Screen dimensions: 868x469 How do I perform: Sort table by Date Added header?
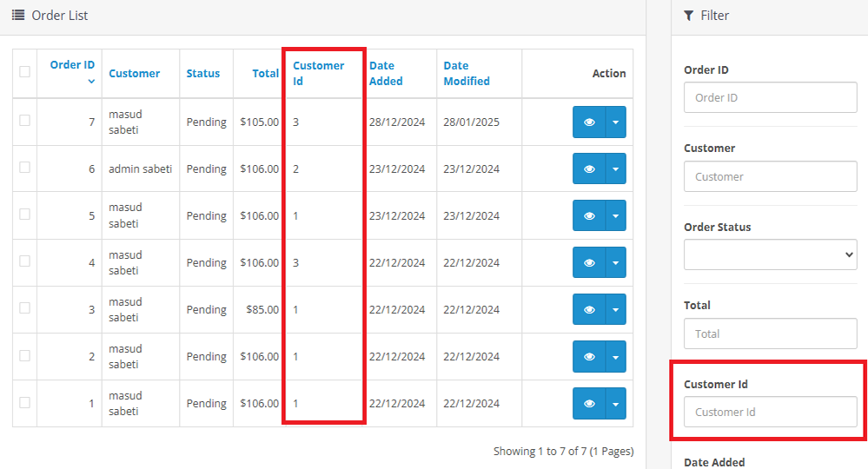(x=386, y=73)
